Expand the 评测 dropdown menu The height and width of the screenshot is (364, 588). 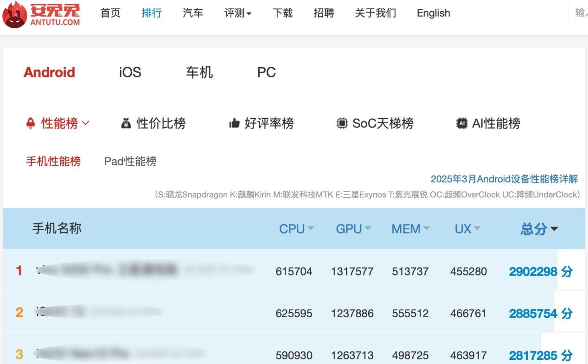pyautogui.click(x=238, y=13)
